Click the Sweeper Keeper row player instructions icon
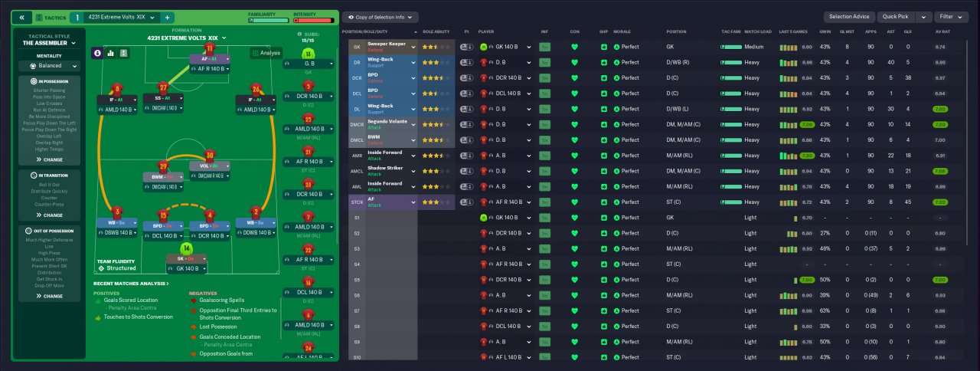The image size is (980, 371). click(x=467, y=47)
